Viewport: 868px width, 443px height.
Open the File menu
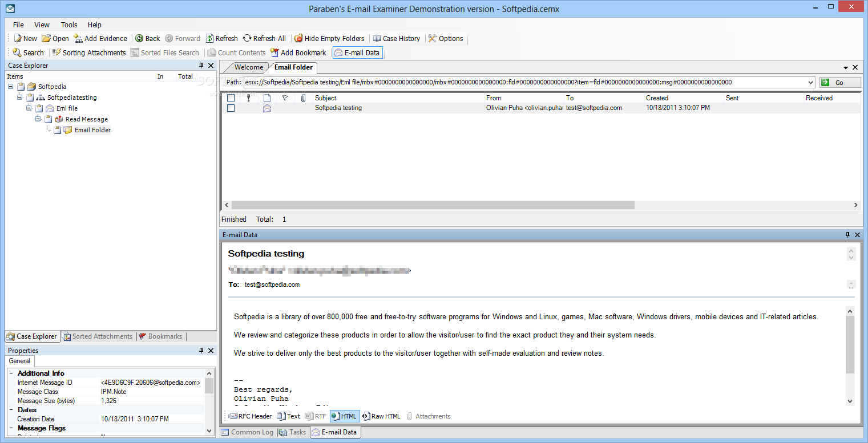(x=18, y=25)
